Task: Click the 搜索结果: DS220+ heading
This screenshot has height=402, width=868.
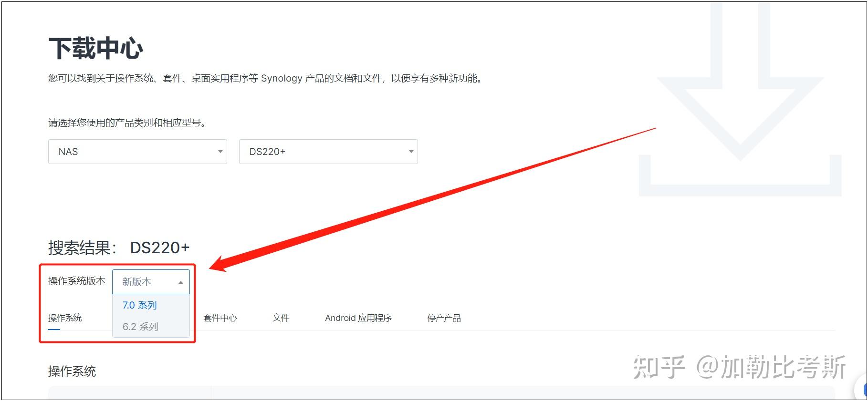Action: [119, 247]
